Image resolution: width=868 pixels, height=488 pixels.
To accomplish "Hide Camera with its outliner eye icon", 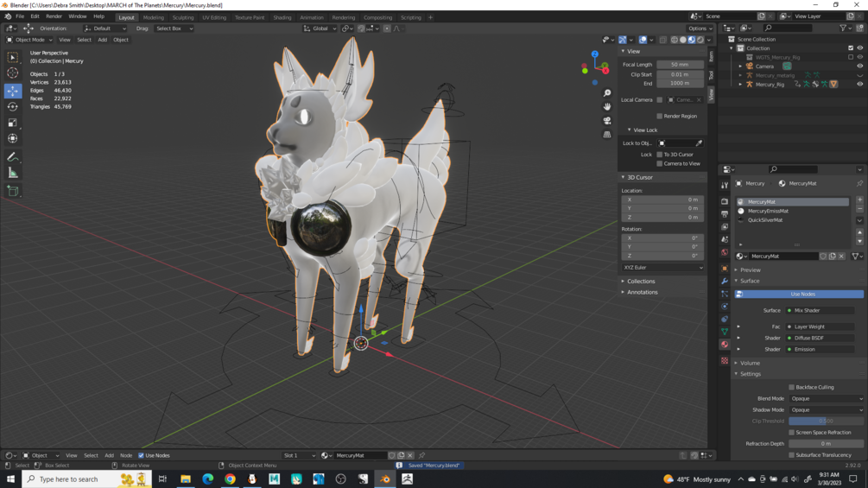I will click(859, 67).
